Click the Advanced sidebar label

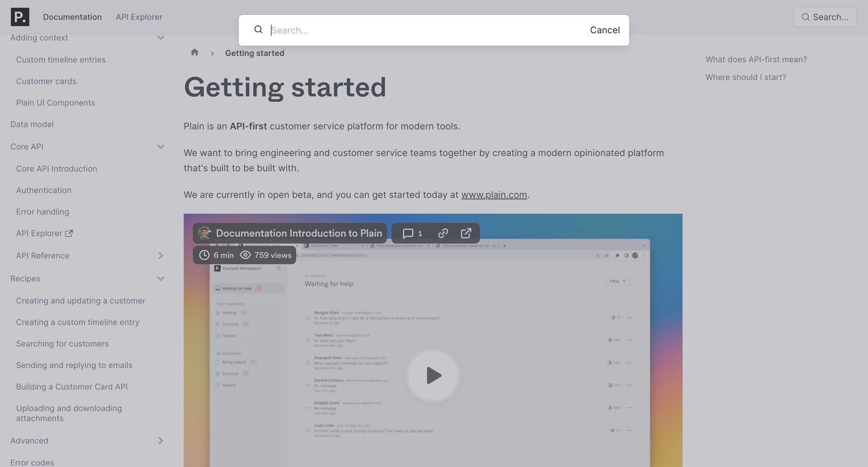coord(29,441)
